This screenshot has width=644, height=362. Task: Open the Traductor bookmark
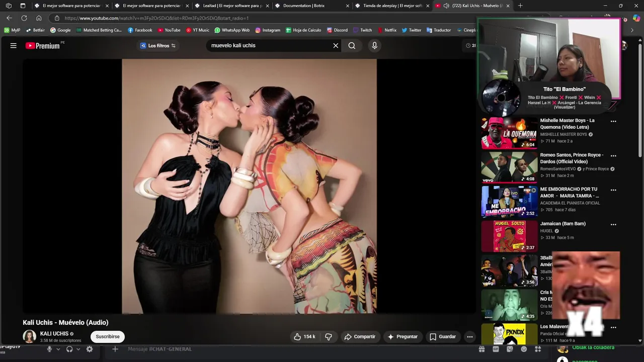coord(439,30)
